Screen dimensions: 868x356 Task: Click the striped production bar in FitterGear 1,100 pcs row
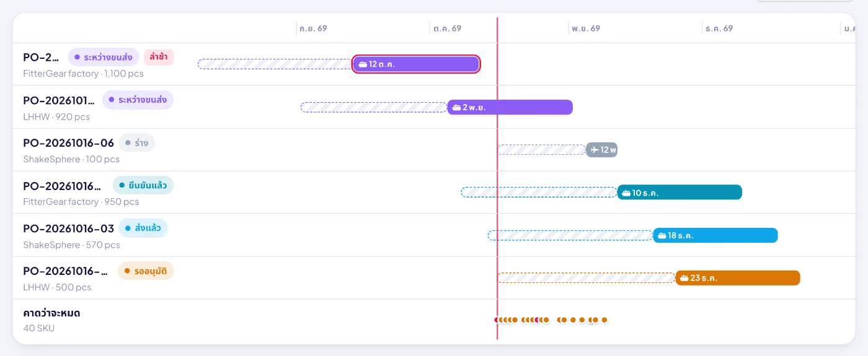275,64
